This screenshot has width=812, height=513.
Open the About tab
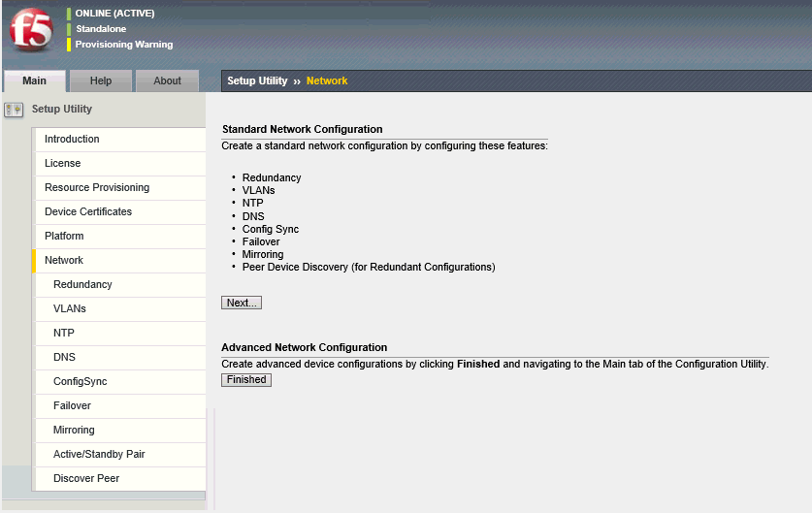167,81
